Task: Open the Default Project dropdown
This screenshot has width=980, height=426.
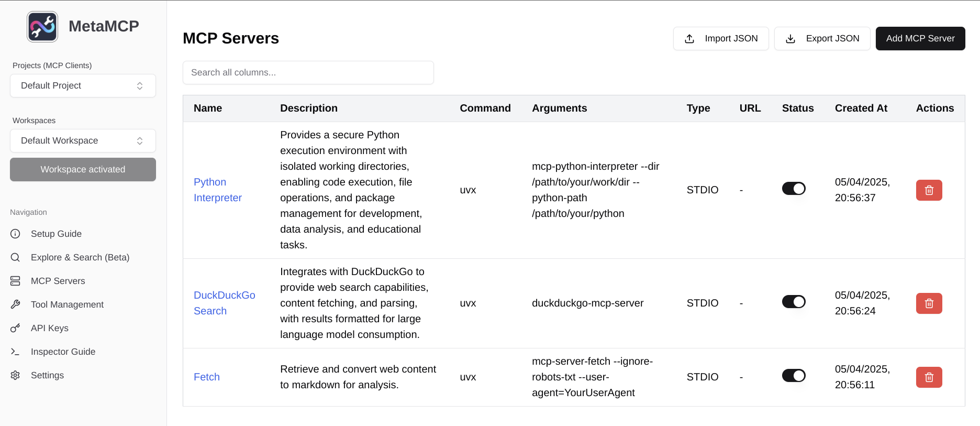Action: point(83,86)
